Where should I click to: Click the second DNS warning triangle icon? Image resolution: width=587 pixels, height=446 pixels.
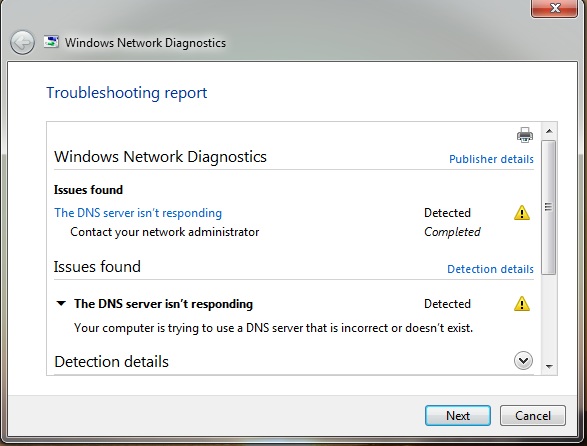click(x=522, y=304)
